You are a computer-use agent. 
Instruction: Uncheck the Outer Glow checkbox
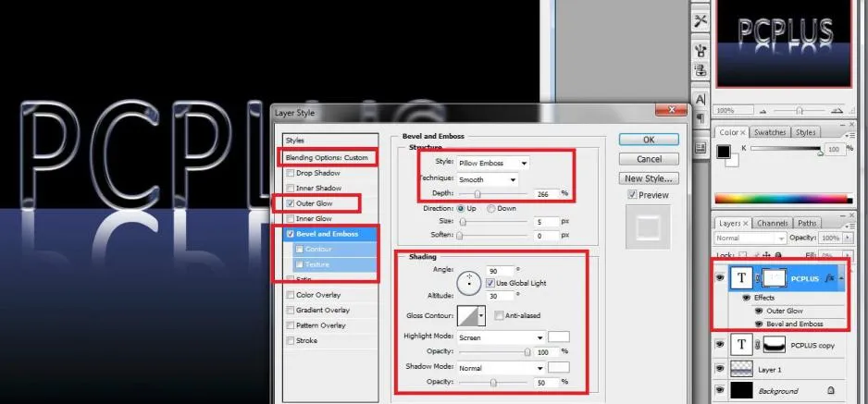290,203
